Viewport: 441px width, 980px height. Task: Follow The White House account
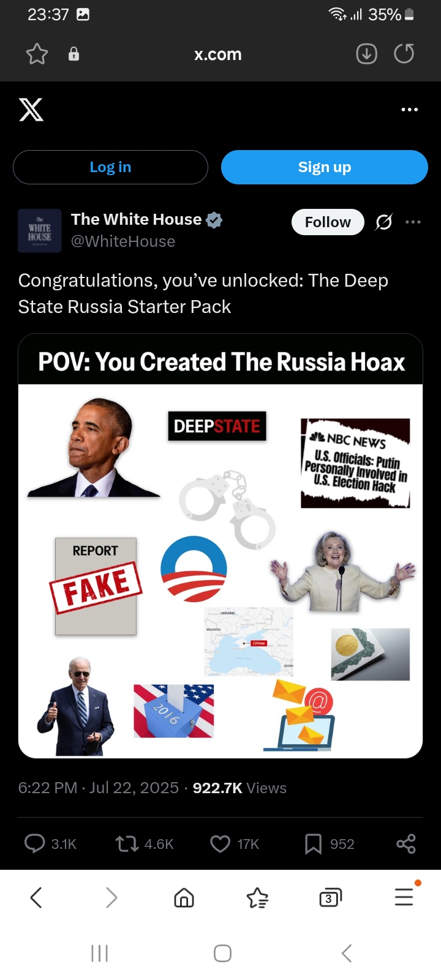(x=328, y=222)
